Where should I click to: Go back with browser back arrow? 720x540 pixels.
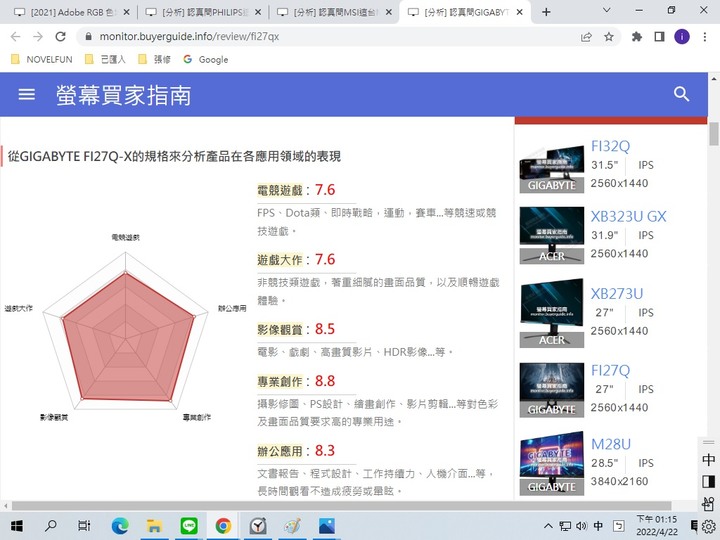[15, 37]
